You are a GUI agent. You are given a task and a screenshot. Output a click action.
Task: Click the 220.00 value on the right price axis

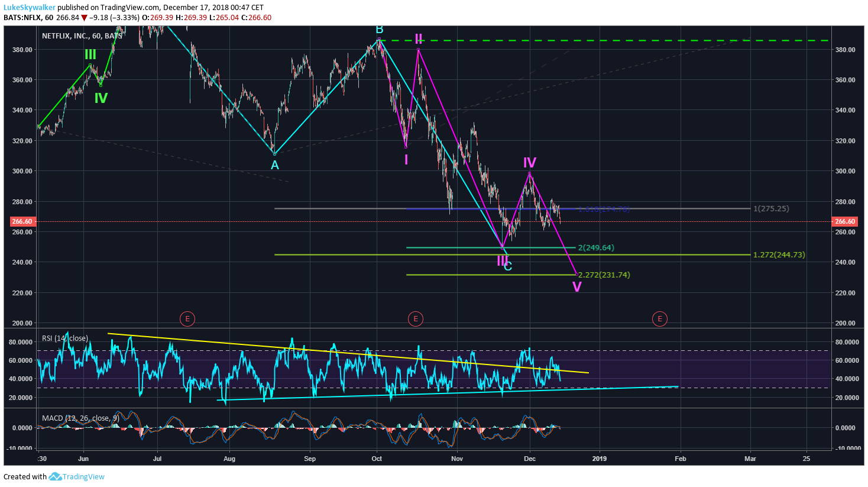845,293
